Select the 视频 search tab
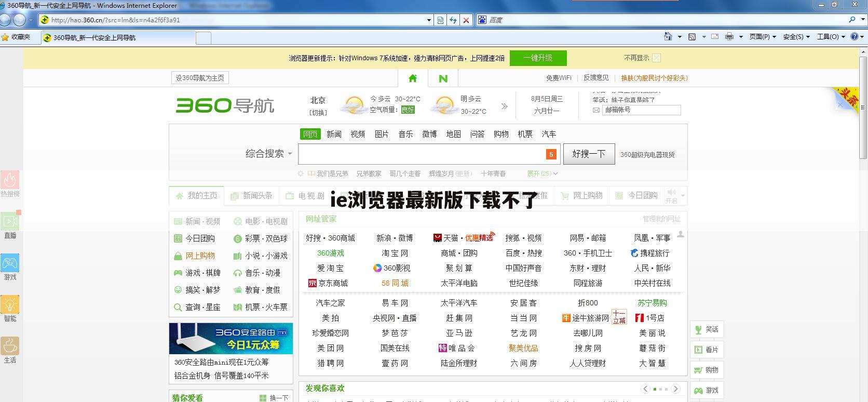This screenshot has height=402, width=868. [358, 134]
